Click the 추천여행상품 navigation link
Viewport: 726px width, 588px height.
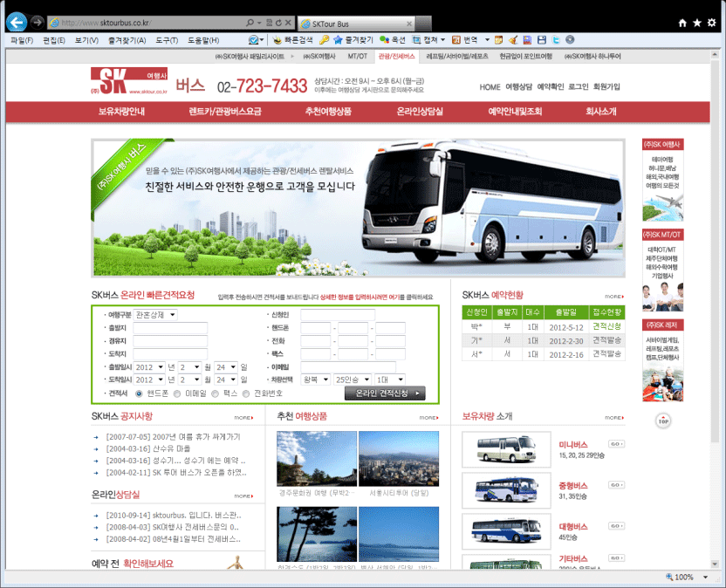click(x=328, y=112)
